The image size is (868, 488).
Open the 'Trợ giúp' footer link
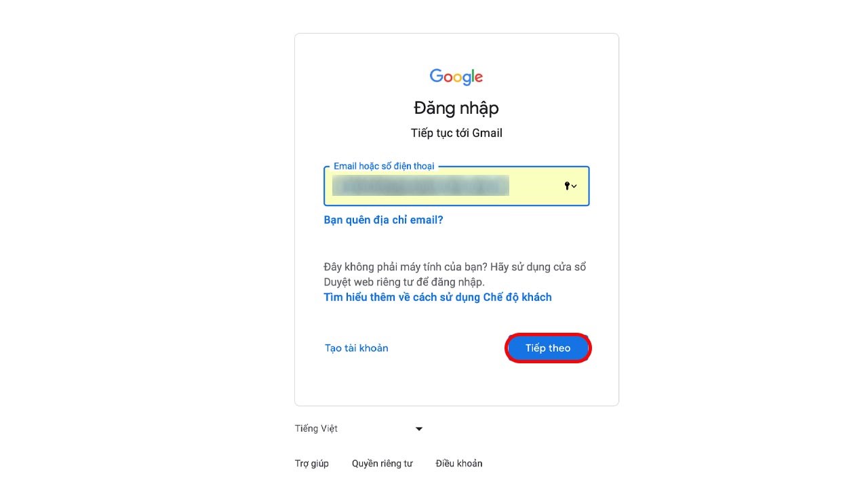point(312,464)
